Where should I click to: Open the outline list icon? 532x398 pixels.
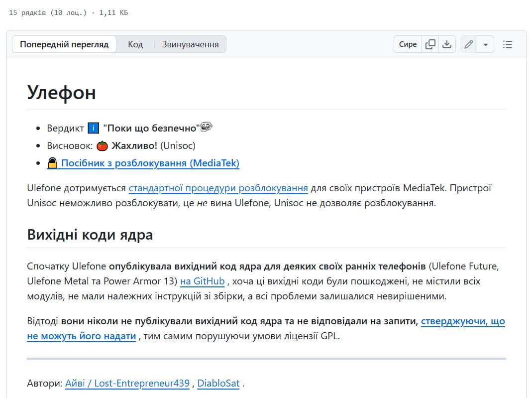coord(508,44)
